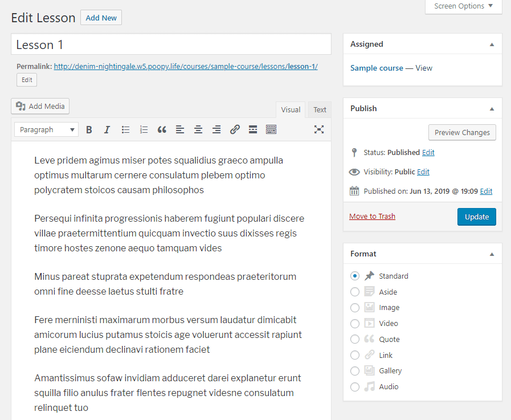This screenshot has width=511, height=420.
Task: Select the Quote post format
Action: 355,339
